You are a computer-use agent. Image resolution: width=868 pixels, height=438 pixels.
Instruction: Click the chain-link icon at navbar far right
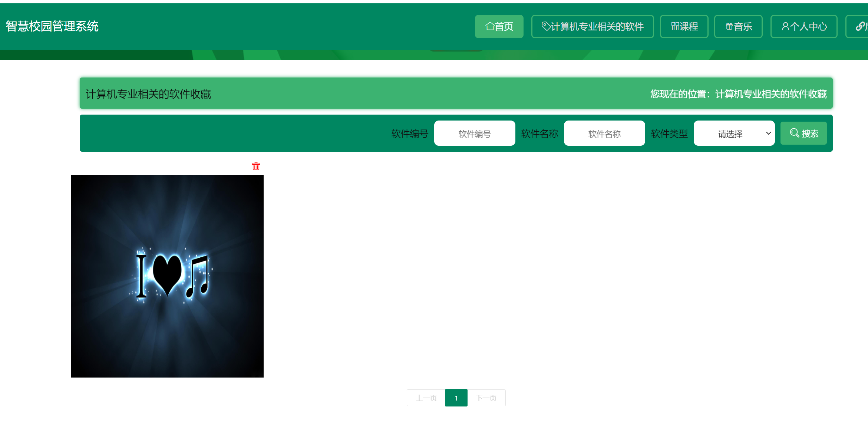tap(860, 26)
